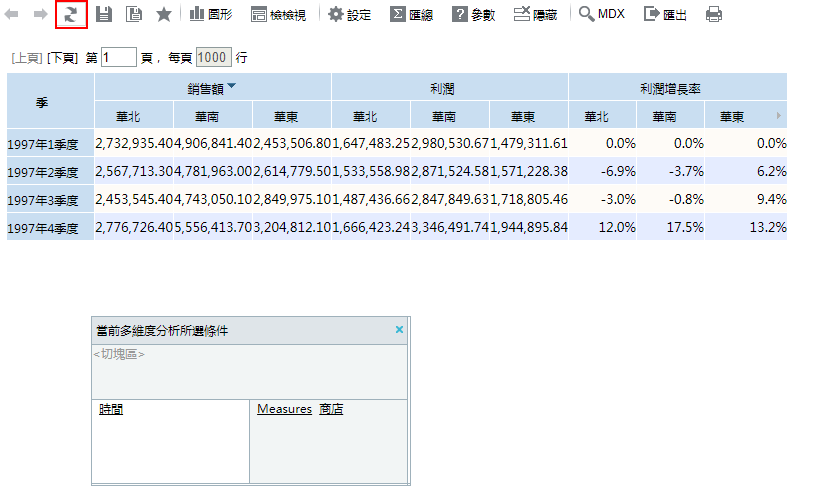The height and width of the screenshot is (496, 833).
Task: Click the 設定 settings gear button
Action: click(350, 15)
